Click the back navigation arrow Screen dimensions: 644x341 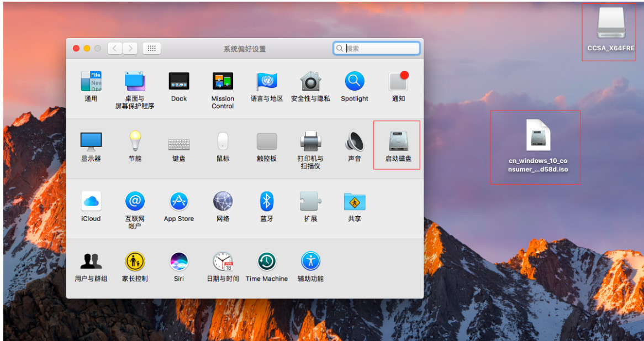coord(114,48)
